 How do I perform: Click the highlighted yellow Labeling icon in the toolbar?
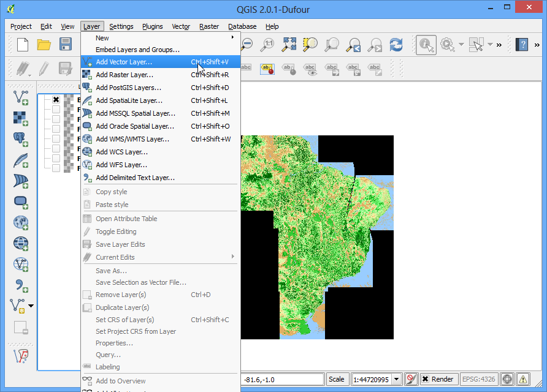point(267,69)
